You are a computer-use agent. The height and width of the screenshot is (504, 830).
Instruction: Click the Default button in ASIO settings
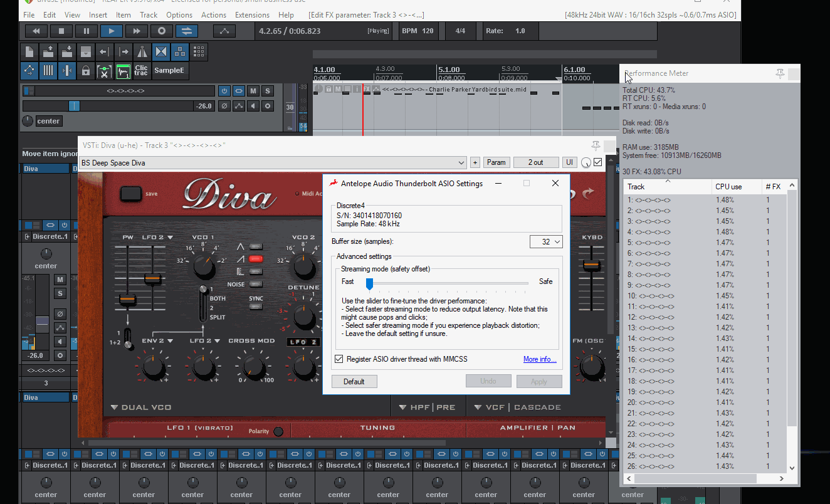354,381
